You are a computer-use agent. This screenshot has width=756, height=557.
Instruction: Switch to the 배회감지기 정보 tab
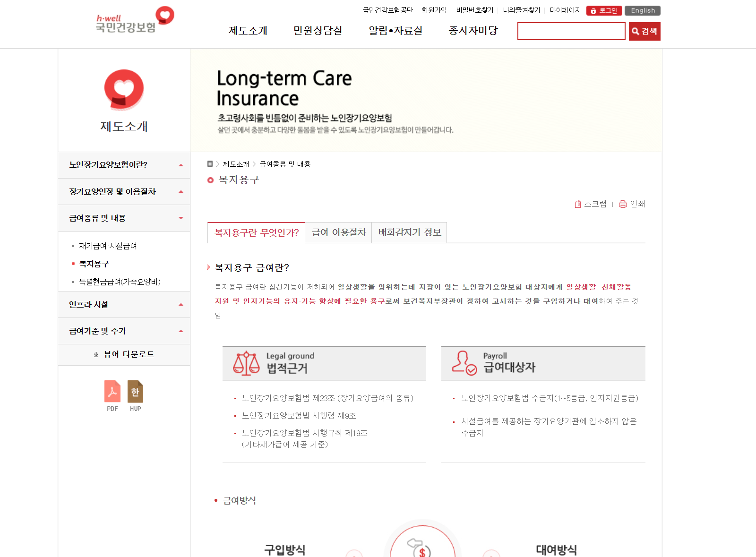pyautogui.click(x=410, y=232)
